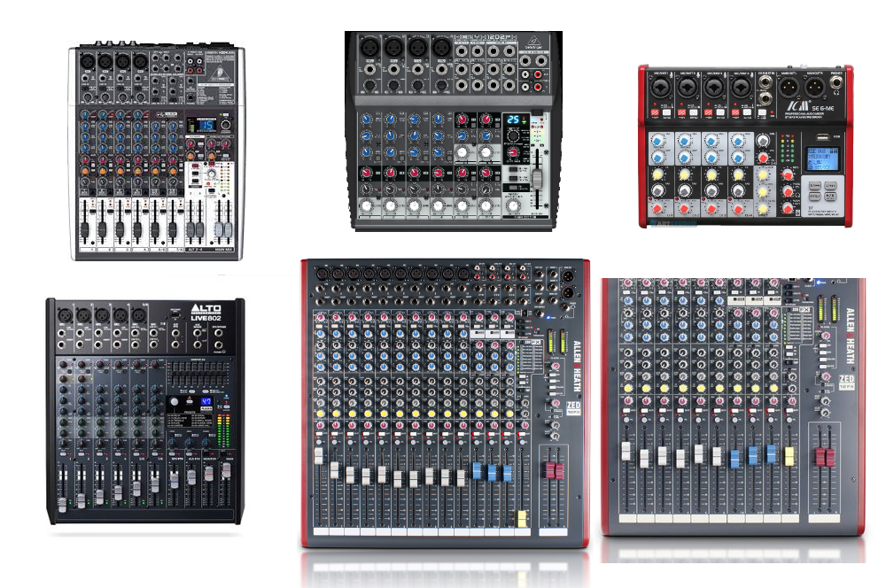Screen dimensions: 886x588
Task: Click yellow fader on rightmost Allen & Heath mixer
Action: click(789, 456)
